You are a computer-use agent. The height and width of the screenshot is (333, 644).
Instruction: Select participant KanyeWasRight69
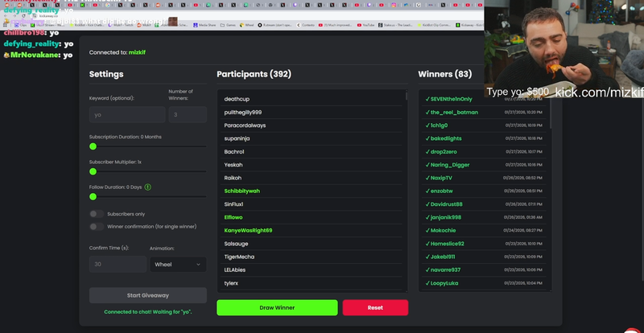tap(248, 230)
